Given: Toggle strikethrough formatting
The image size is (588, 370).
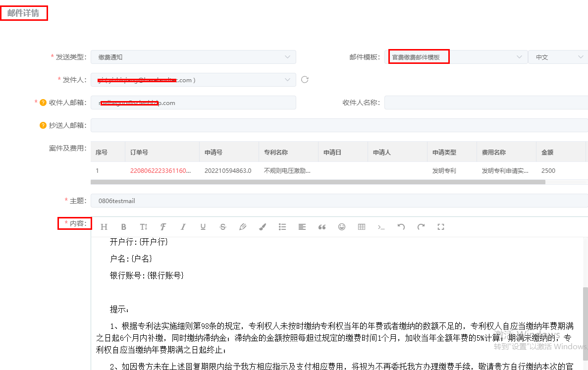Looking at the screenshot, I should (x=223, y=227).
